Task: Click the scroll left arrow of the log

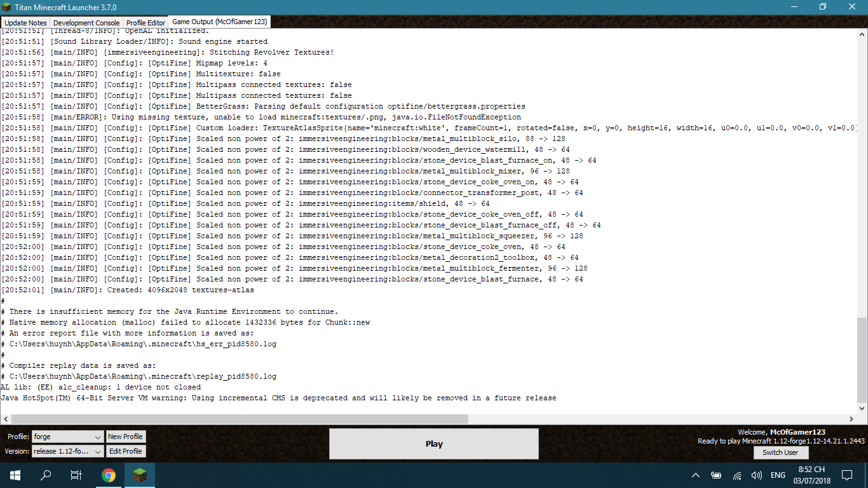Action: (5, 419)
